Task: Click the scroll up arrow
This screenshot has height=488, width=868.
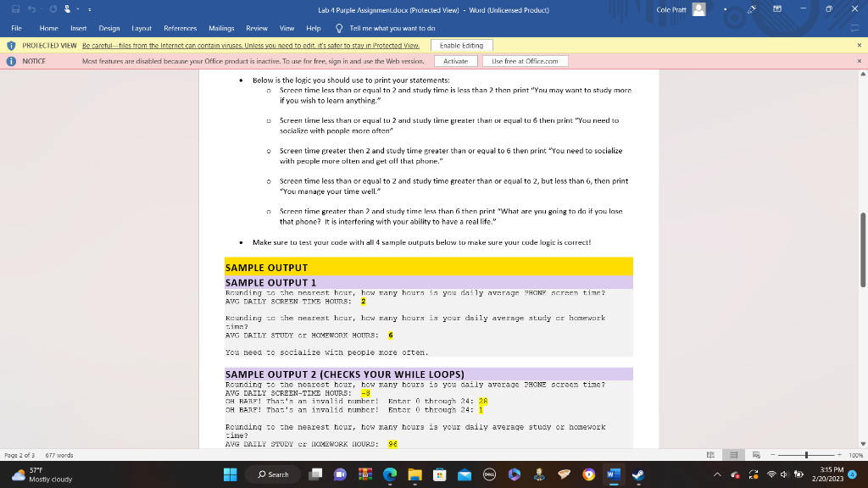Action: [x=862, y=75]
